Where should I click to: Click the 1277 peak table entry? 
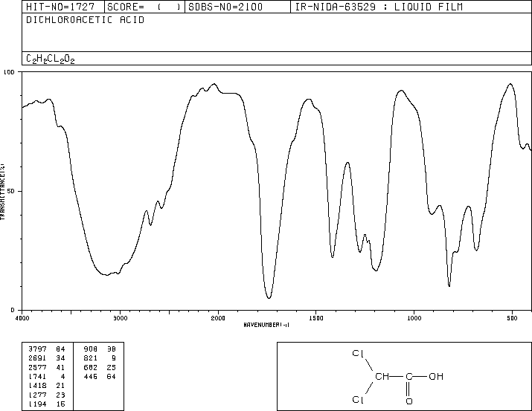tap(47, 395)
